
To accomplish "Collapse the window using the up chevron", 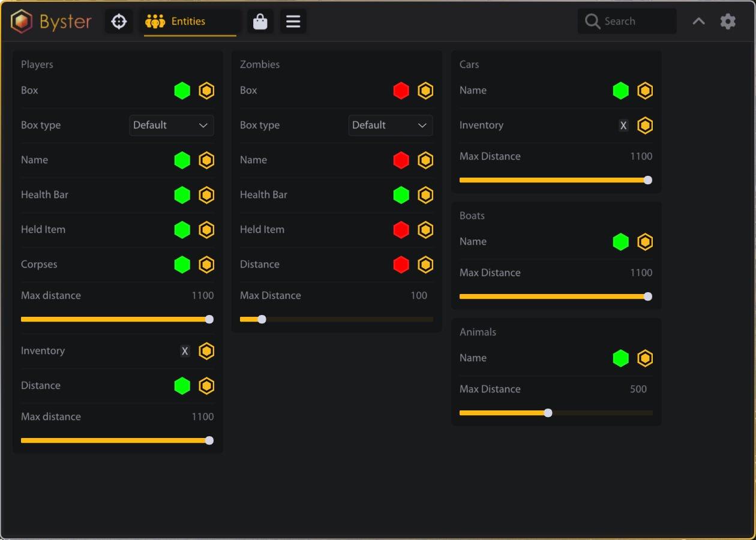I will tap(698, 22).
